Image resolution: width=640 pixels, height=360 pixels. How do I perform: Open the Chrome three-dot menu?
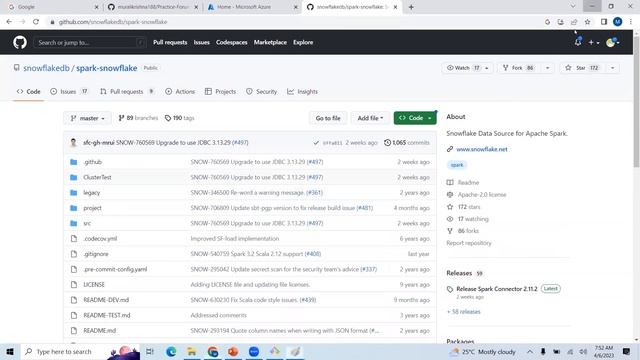(631, 22)
